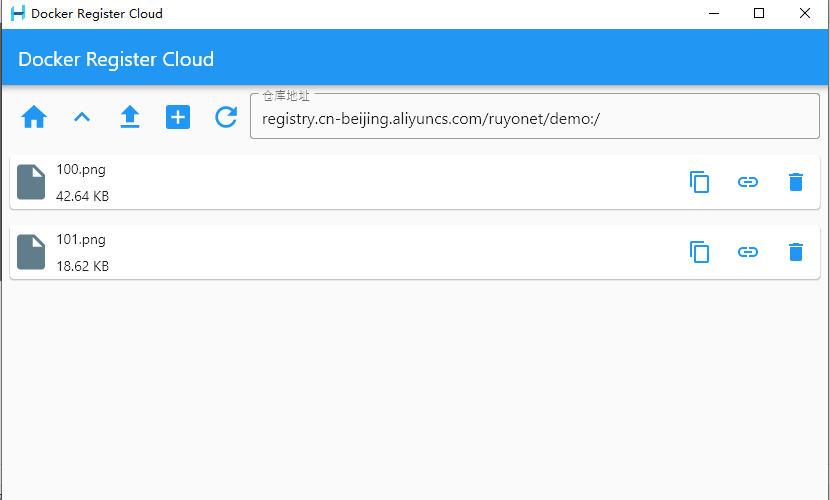Delete the 101.png file
Image resolution: width=830 pixels, height=500 pixels.
[796, 252]
